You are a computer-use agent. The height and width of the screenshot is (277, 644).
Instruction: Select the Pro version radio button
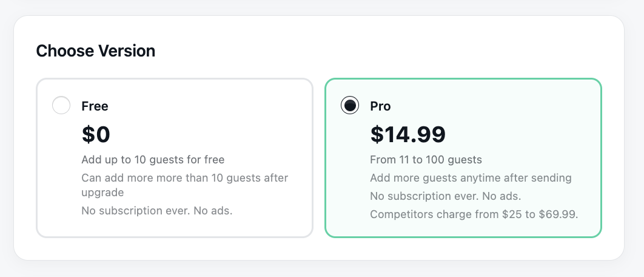tap(350, 106)
